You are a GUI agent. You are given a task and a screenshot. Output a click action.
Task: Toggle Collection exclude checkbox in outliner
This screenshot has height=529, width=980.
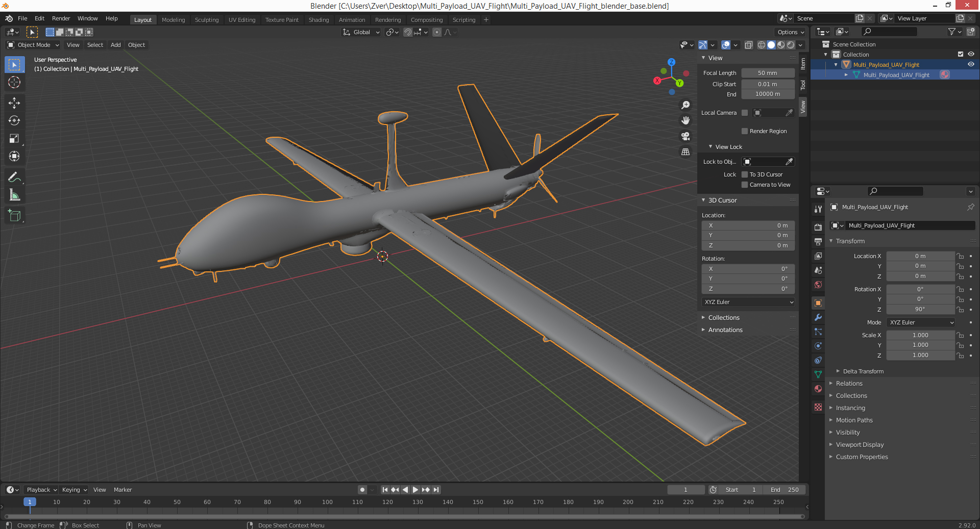point(961,54)
